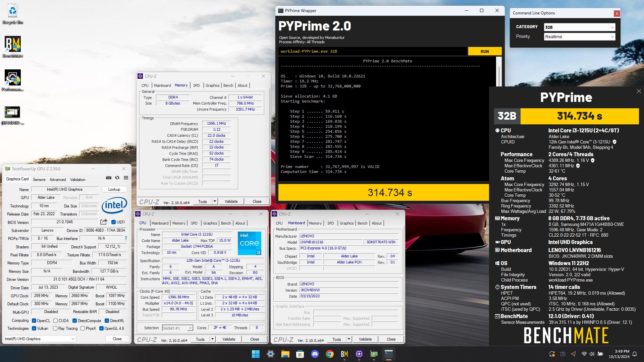
Task: Toggle the DirectML checkbox in GPU-Z
Action: [107, 321]
